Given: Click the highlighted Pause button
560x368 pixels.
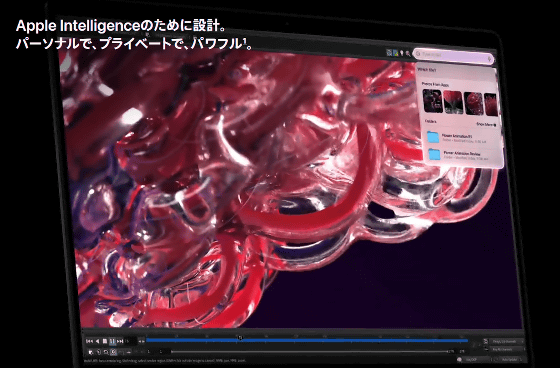Looking at the screenshot, I should (x=112, y=342).
